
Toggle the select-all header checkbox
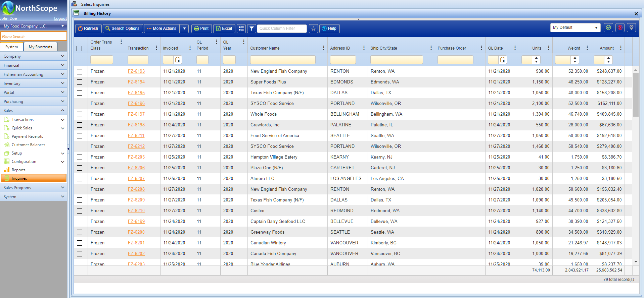79,48
